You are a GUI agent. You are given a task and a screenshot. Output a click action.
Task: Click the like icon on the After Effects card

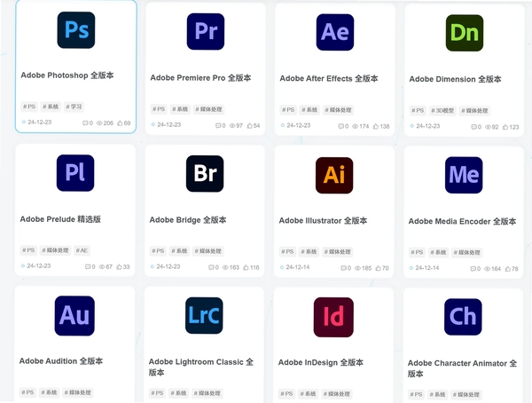(x=376, y=126)
